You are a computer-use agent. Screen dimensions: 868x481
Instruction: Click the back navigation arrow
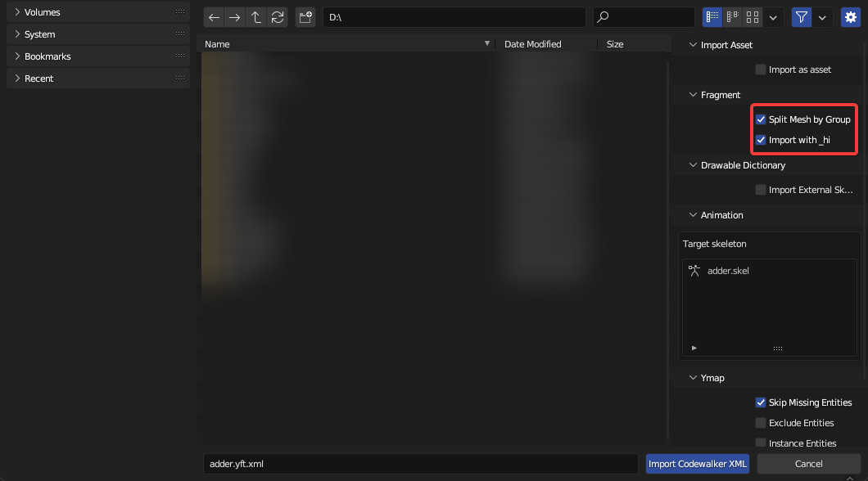pyautogui.click(x=215, y=17)
